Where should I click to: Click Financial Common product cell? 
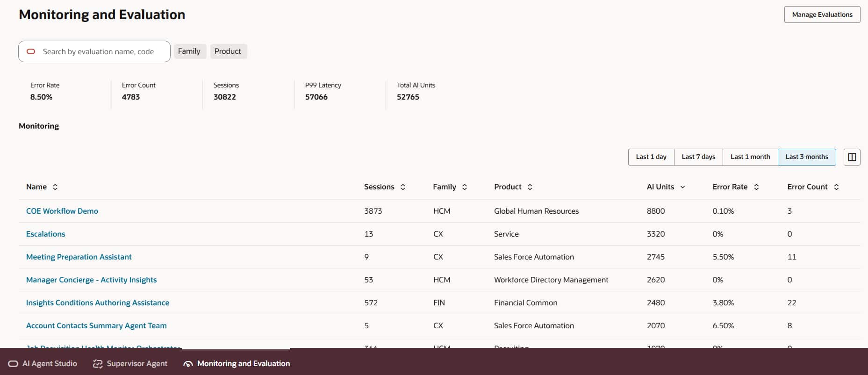[526, 303]
